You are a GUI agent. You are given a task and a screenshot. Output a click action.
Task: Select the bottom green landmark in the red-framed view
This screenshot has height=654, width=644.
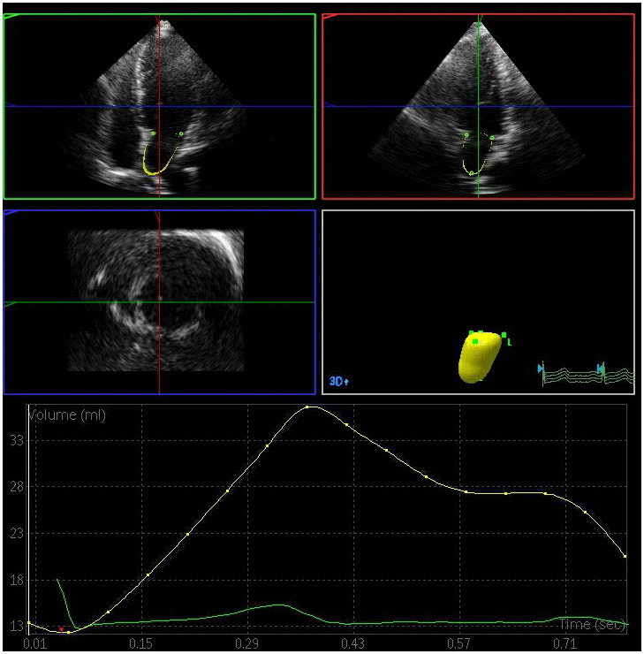click(472, 173)
